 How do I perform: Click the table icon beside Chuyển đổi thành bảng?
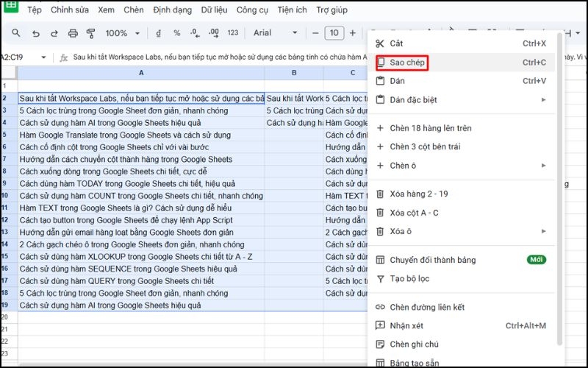click(380, 260)
